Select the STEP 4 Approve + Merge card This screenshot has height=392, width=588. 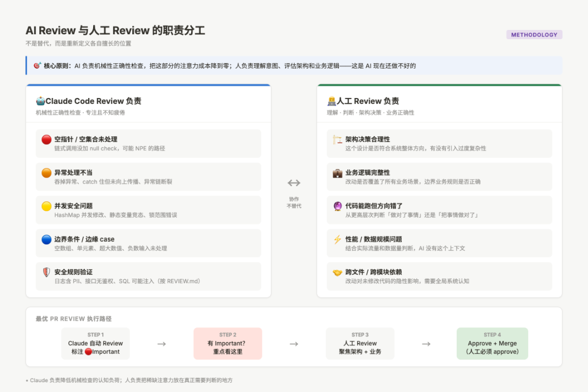(492, 344)
